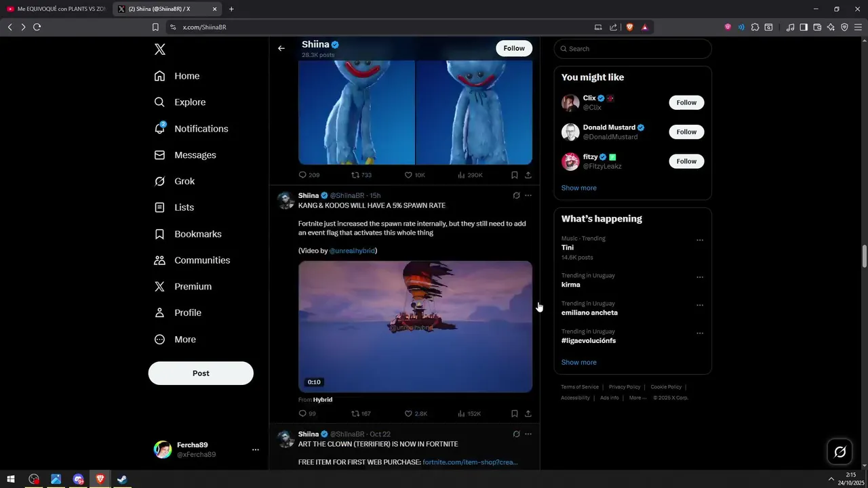
Task: Open more options for the Tini trend
Action: pyautogui.click(x=700, y=240)
